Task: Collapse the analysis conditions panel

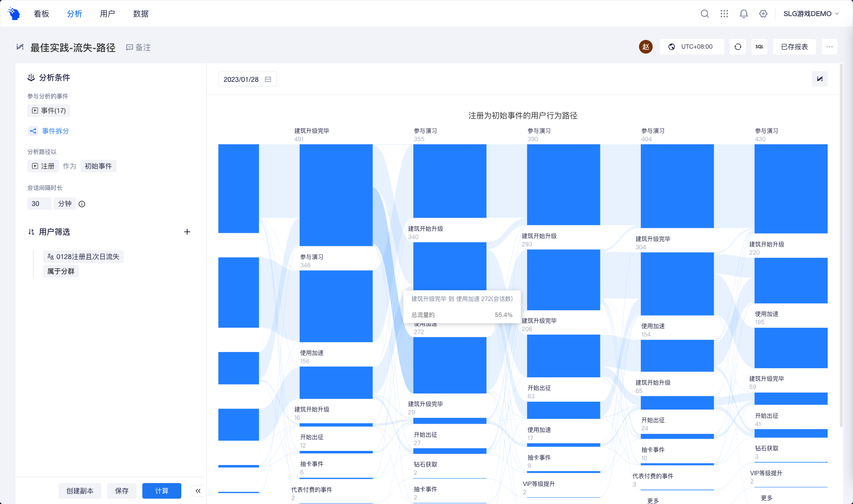Action: tap(198, 491)
